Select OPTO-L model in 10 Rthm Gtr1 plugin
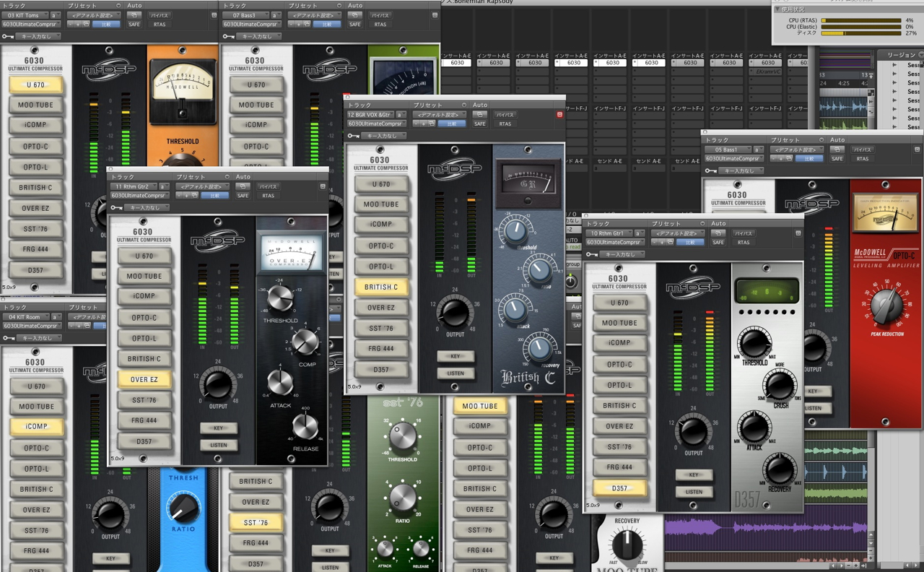924x572 pixels. (x=619, y=385)
